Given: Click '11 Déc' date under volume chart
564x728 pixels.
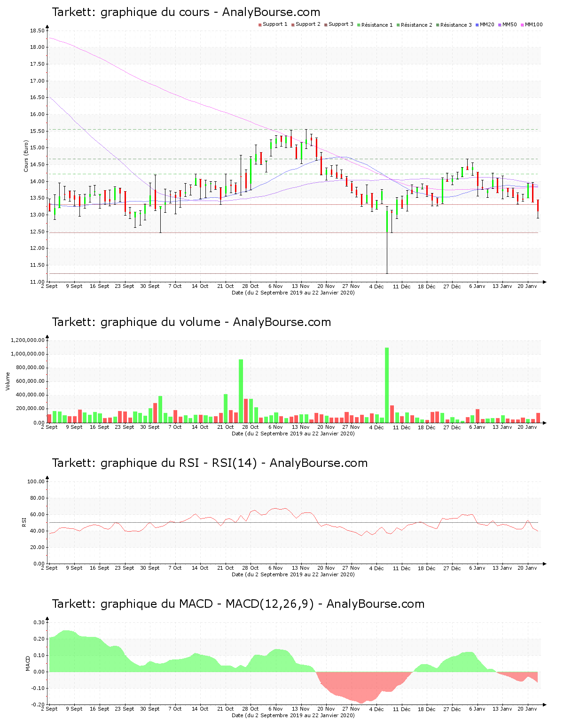Looking at the screenshot, I should click(401, 427).
